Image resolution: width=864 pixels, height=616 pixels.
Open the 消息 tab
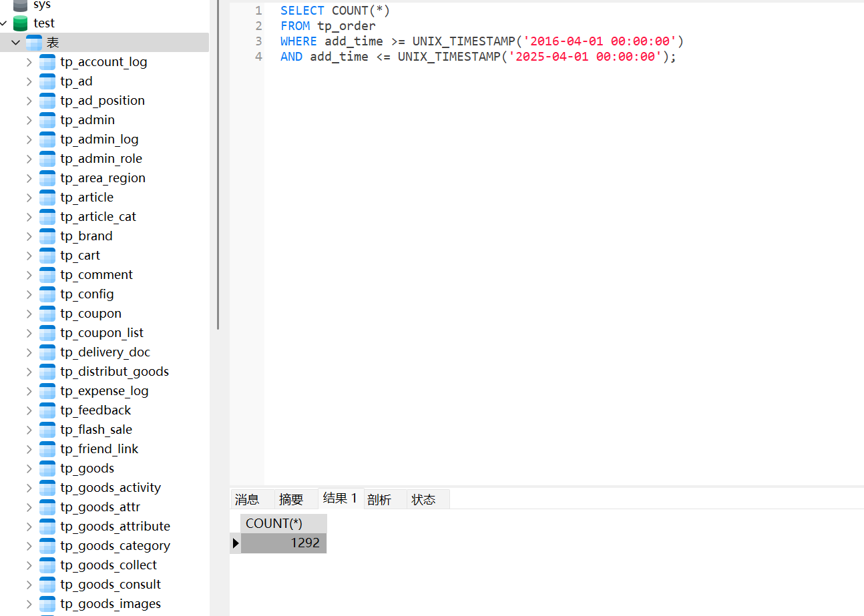coord(247,499)
